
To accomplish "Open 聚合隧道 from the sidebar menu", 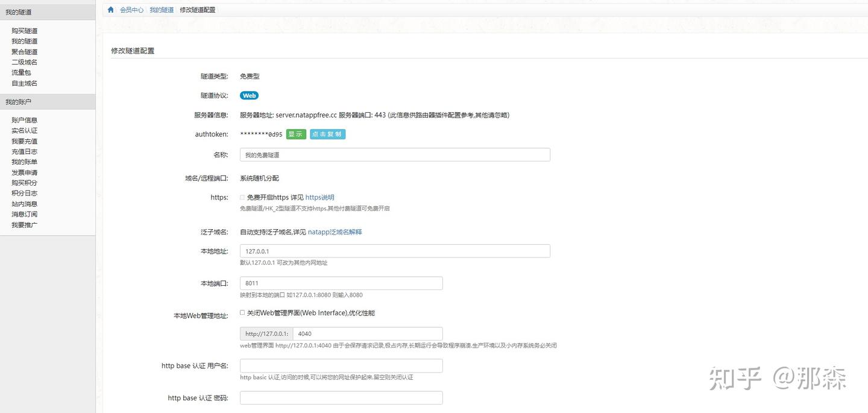I will (25, 51).
